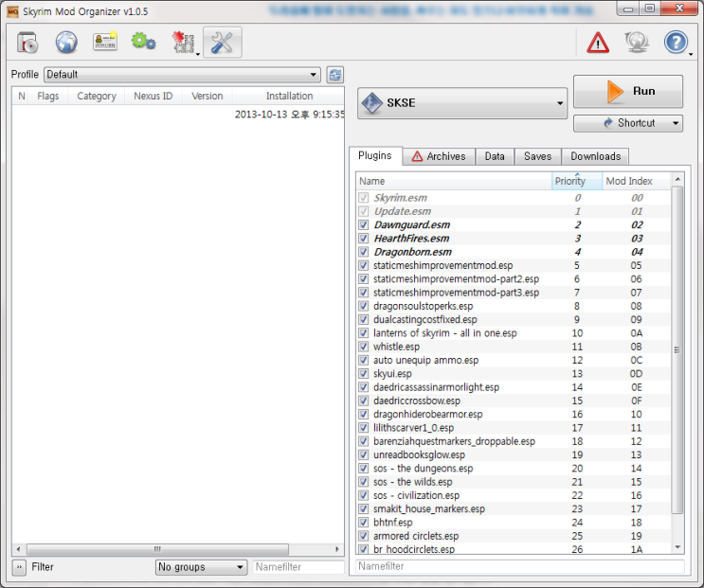Select the mod row dated 2013-10-13
704x588 pixels.
[178, 115]
